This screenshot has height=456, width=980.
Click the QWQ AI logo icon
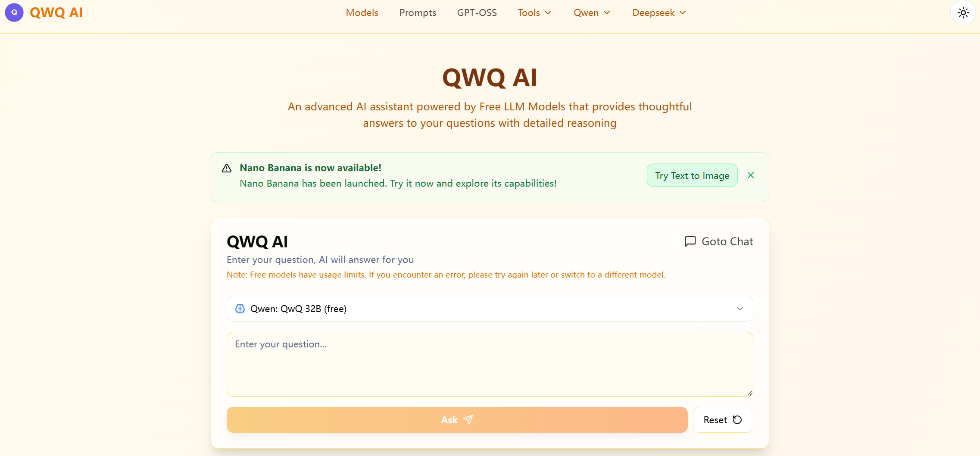14,12
